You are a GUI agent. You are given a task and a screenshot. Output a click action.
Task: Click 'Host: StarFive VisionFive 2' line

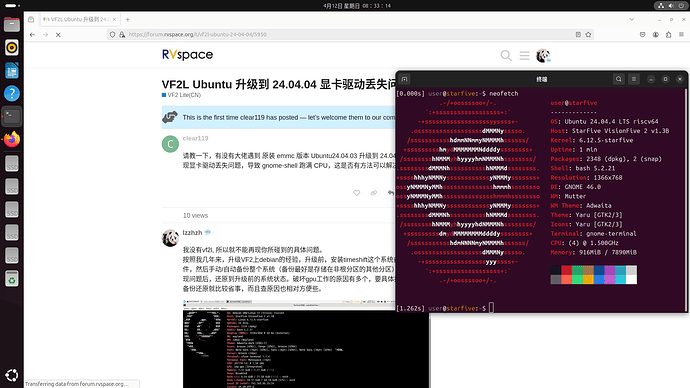click(x=609, y=131)
